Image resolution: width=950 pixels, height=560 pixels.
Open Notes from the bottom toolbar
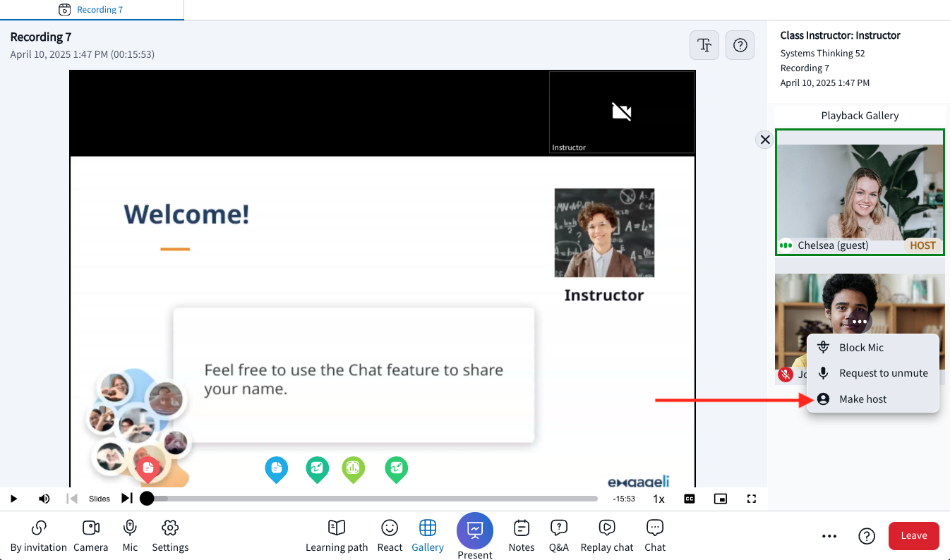pos(521,535)
